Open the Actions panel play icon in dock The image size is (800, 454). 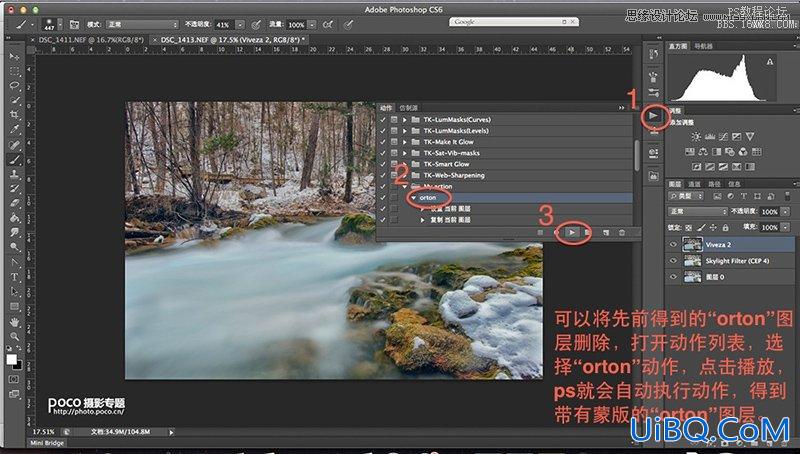click(x=654, y=116)
